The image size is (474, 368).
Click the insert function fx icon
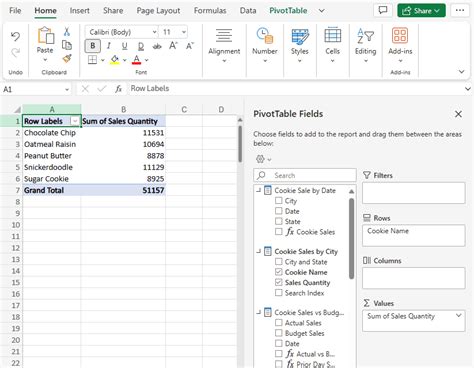click(x=118, y=89)
